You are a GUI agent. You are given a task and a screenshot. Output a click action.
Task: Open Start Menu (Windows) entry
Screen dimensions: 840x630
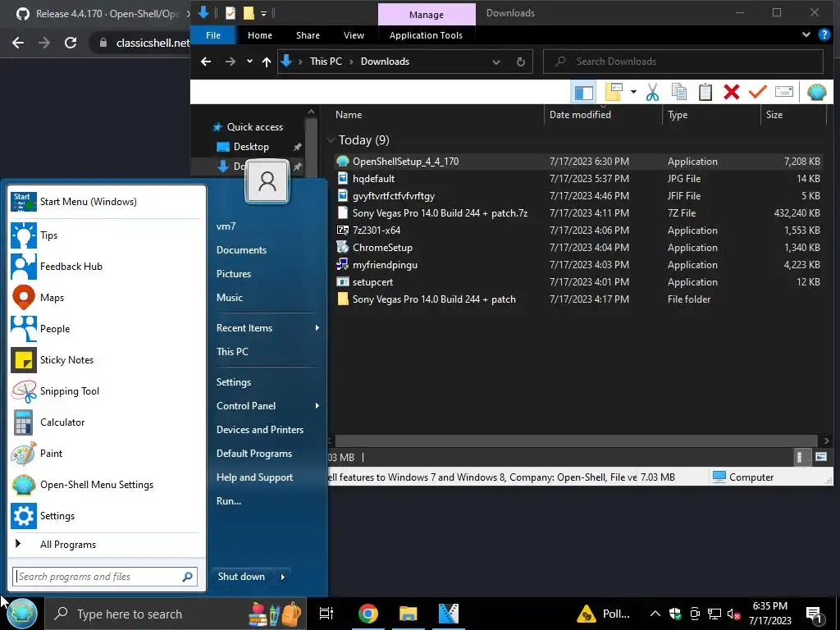tap(106, 202)
